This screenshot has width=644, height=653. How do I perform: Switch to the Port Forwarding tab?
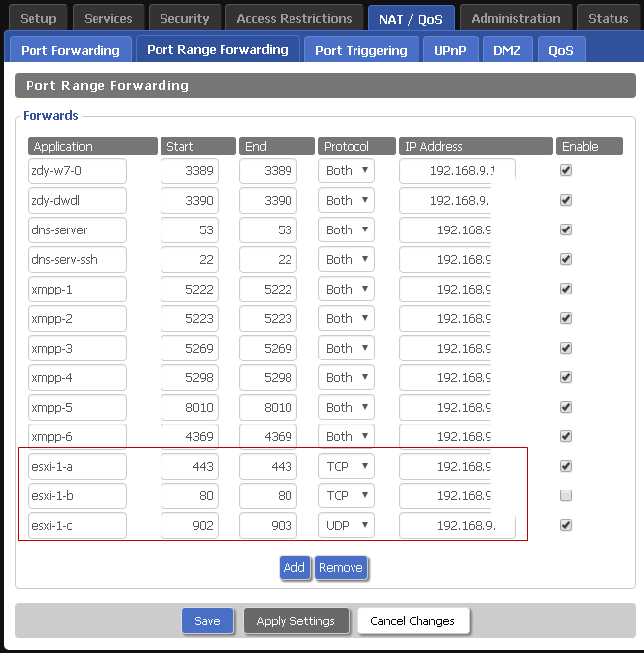(70, 50)
